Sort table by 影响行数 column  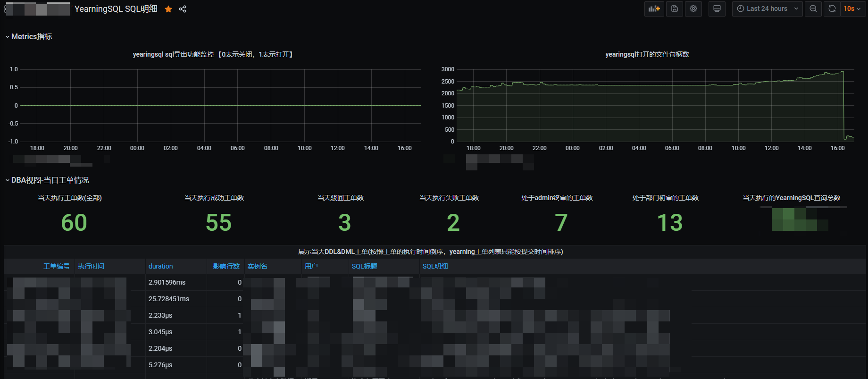click(226, 266)
